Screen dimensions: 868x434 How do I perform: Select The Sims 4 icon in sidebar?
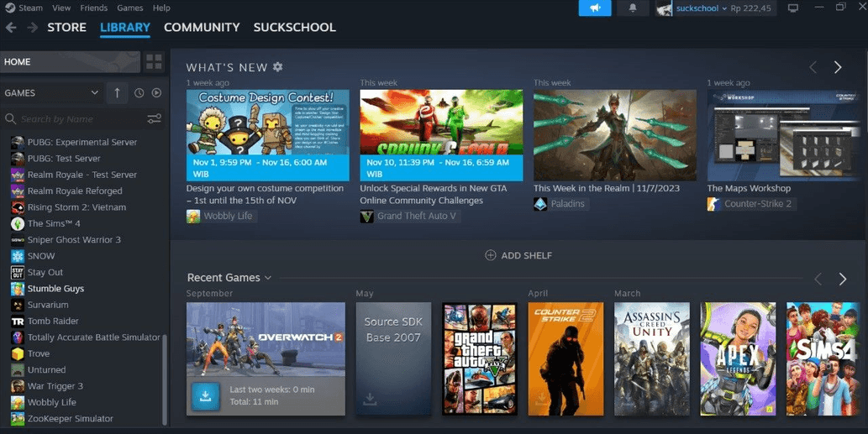pyautogui.click(x=18, y=223)
